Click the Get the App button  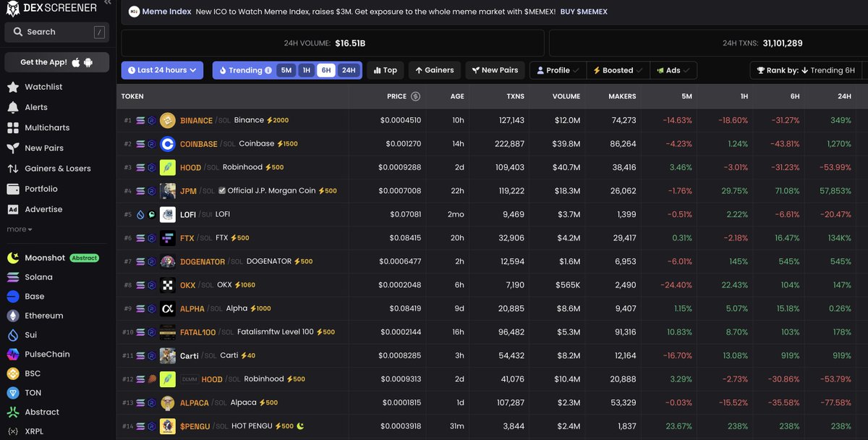(56, 62)
